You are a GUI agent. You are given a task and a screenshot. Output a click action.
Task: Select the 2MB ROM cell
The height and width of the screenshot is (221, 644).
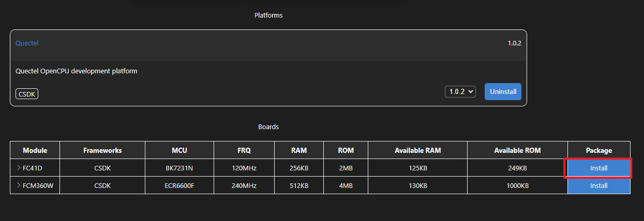click(346, 168)
